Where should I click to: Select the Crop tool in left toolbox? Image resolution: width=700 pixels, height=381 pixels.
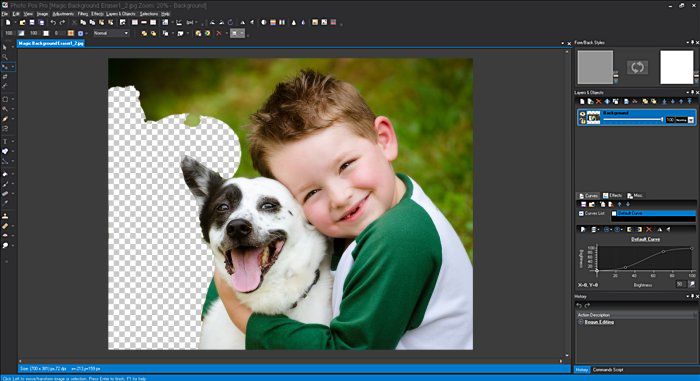(x=5, y=77)
